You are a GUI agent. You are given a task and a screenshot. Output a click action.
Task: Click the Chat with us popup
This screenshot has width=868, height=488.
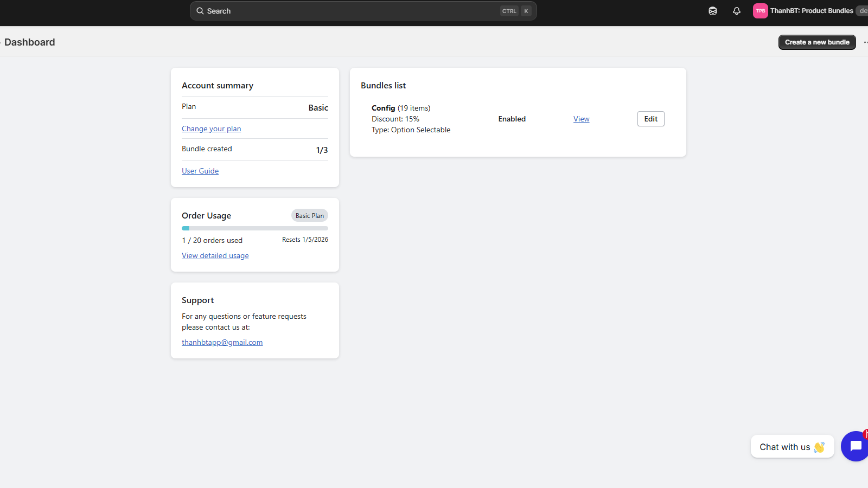pos(792,447)
